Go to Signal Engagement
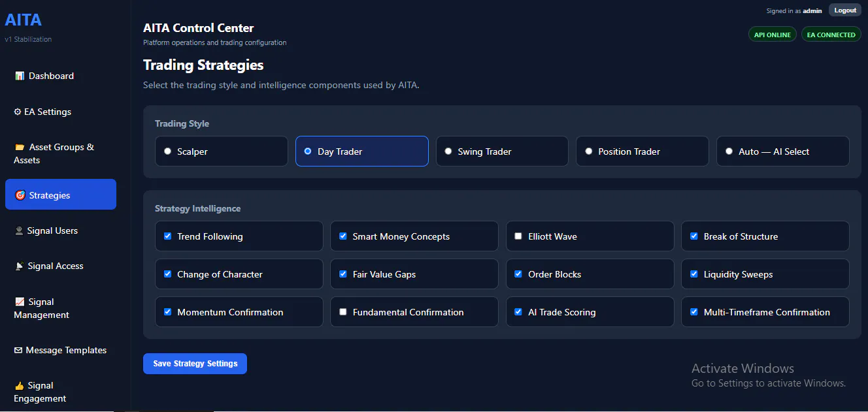The height and width of the screenshot is (412, 868). [61, 392]
